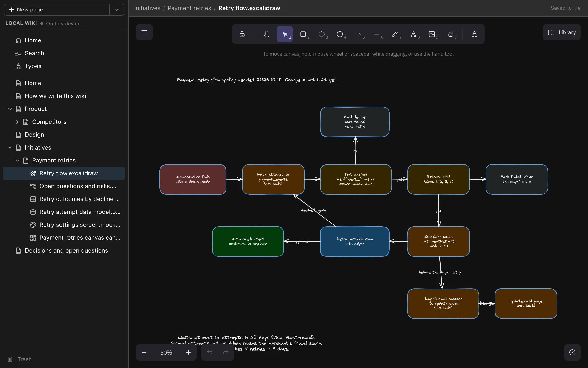Open the Types view

(x=64, y=66)
